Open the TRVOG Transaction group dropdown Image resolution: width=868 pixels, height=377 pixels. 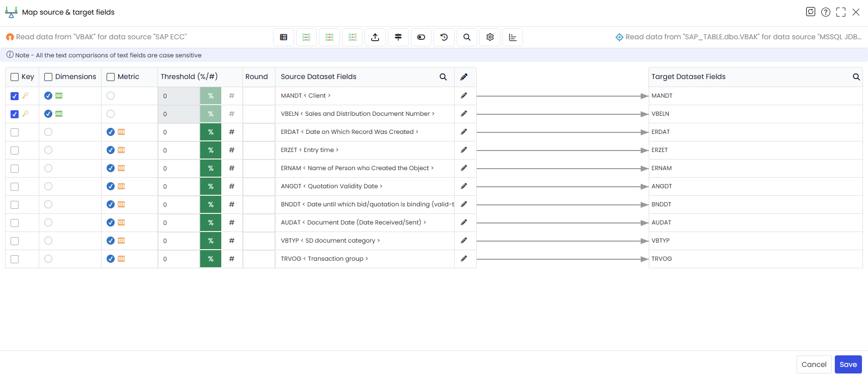pos(365,259)
